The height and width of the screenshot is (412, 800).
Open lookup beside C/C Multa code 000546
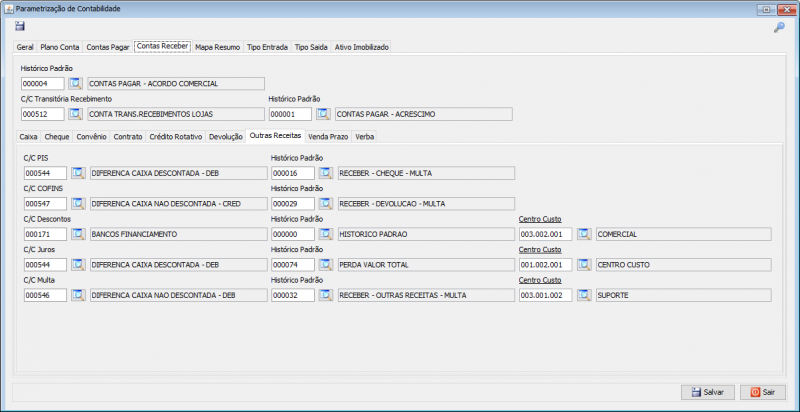pos(77,296)
